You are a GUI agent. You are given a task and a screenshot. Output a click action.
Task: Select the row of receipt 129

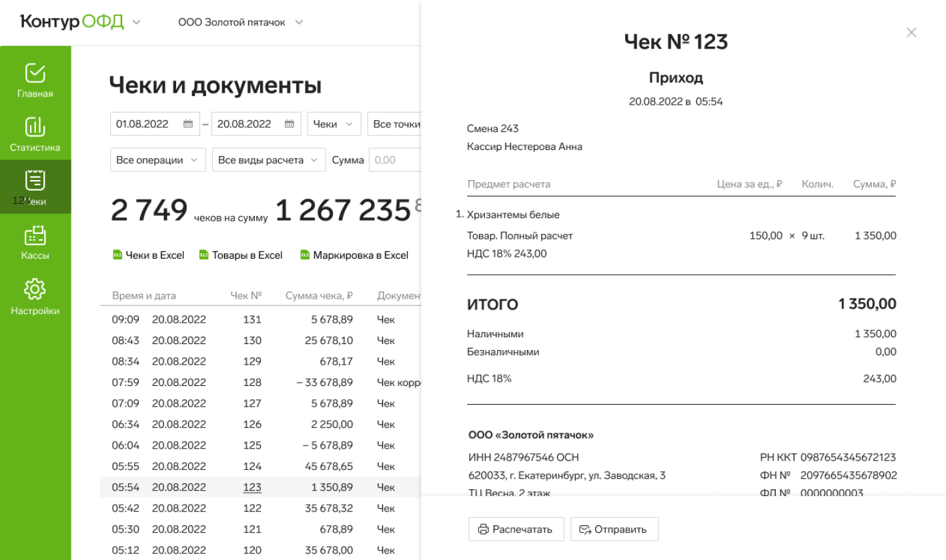[x=261, y=361]
